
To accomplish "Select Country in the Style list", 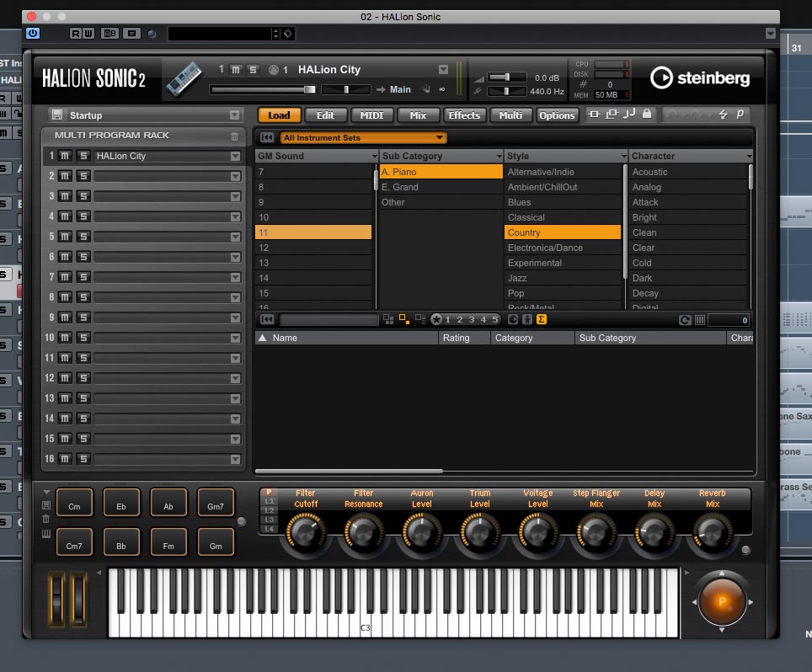I will click(563, 232).
